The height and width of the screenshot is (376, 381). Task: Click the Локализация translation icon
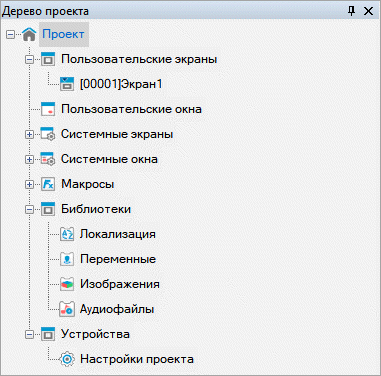tap(67, 234)
